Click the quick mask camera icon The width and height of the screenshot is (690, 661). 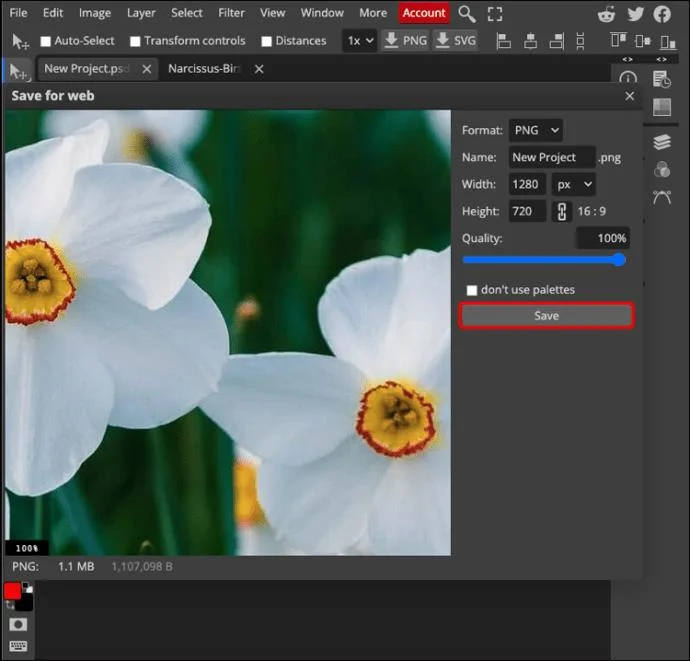pos(18,624)
